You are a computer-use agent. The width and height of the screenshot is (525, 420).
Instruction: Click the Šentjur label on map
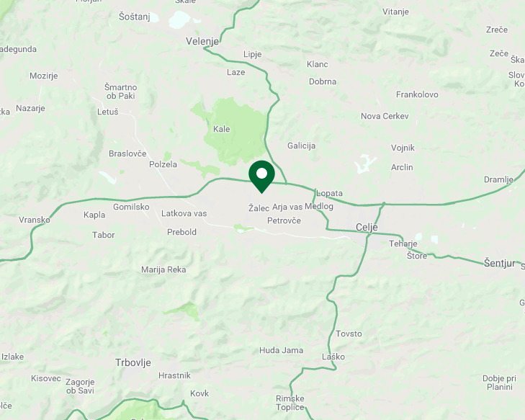click(x=500, y=263)
